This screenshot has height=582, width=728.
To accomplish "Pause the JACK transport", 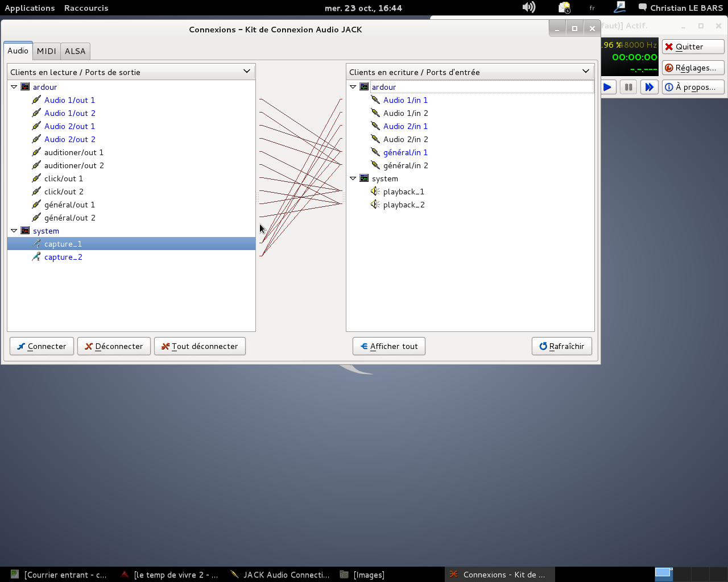I will [628, 87].
